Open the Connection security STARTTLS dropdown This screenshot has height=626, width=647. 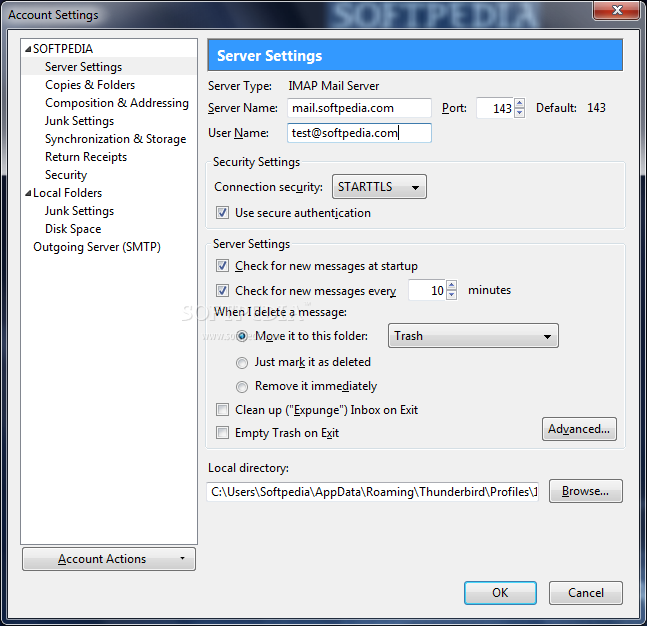pyautogui.click(x=379, y=187)
